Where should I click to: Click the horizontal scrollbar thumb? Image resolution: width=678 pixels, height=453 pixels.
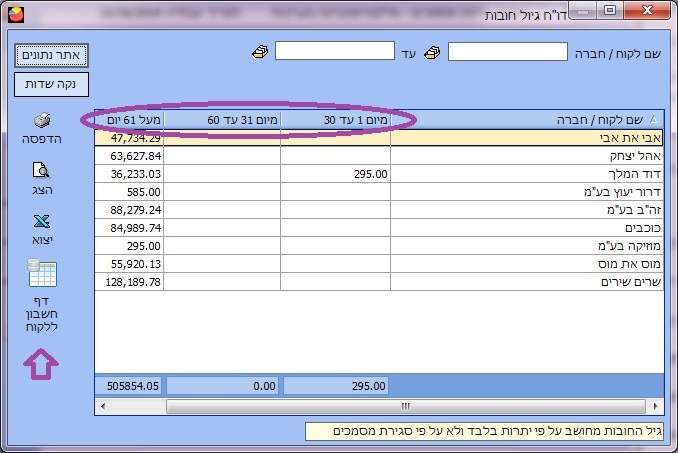click(x=406, y=406)
